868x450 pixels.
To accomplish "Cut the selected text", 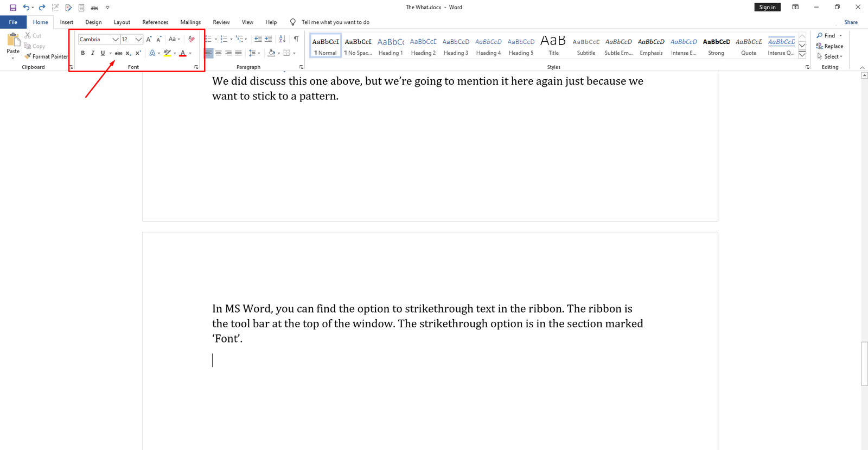I will coord(33,35).
